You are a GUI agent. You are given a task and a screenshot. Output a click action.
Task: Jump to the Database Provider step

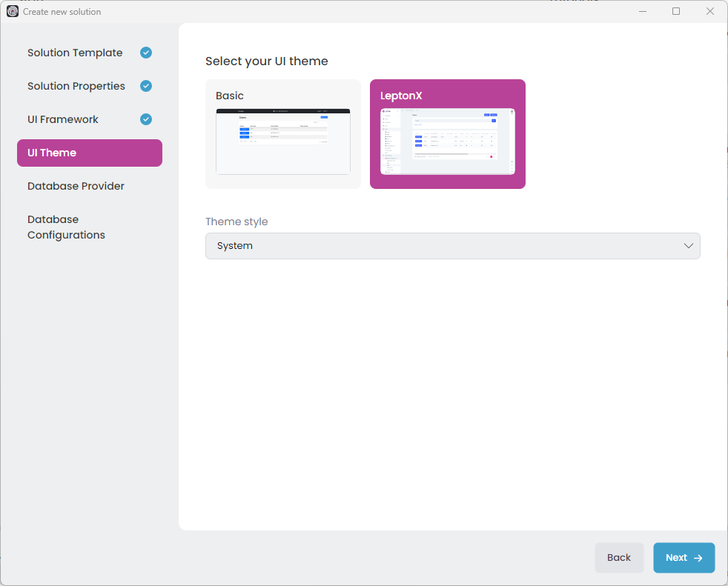[90, 186]
